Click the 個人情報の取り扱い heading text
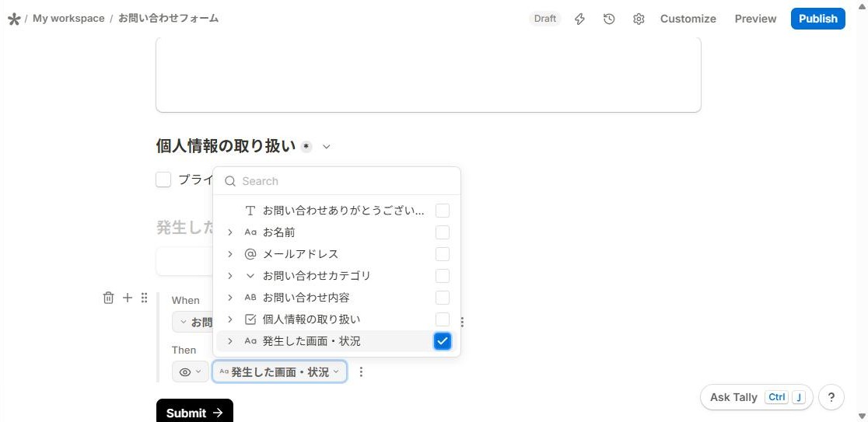This screenshot has height=422, width=868. (226, 147)
